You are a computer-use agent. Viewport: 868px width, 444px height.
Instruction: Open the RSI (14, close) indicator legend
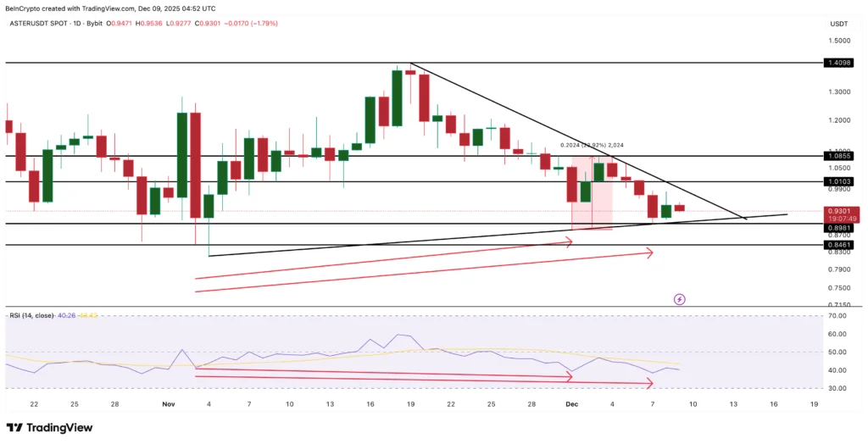click(x=31, y=315)
